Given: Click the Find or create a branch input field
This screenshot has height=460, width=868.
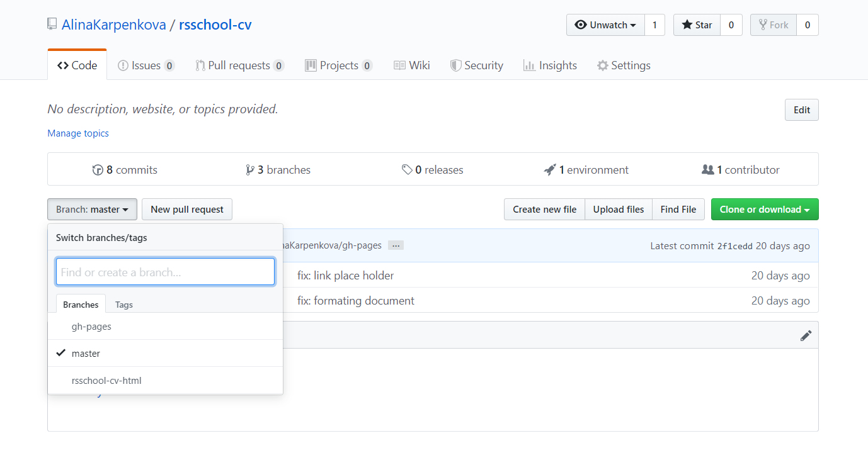Looking at the screenshot, I should coord(165,271).
